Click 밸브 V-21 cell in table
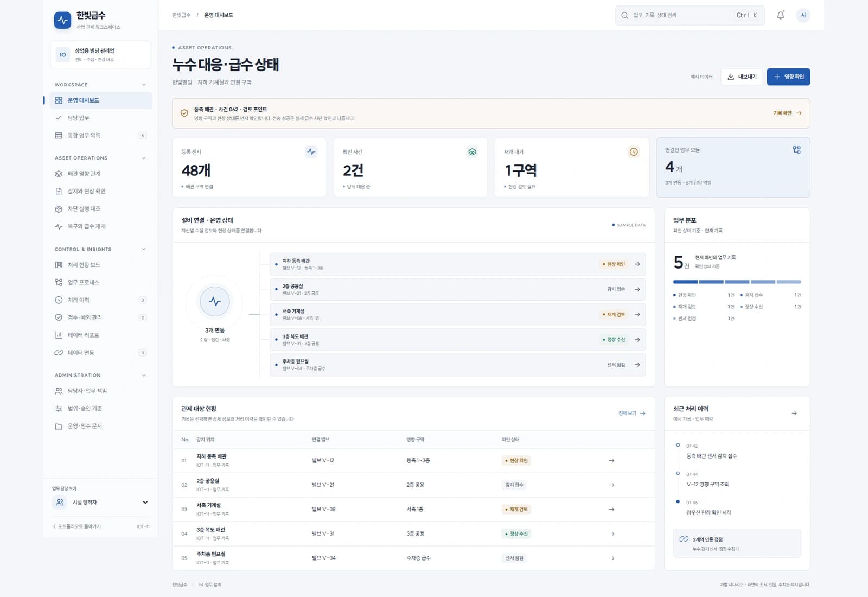The image size is (868, 597). pyautogui.click(x=323, y=485)
